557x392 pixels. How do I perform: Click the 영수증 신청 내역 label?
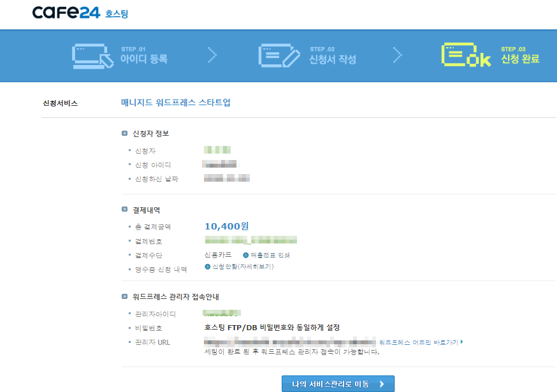[x=161, y=270]
